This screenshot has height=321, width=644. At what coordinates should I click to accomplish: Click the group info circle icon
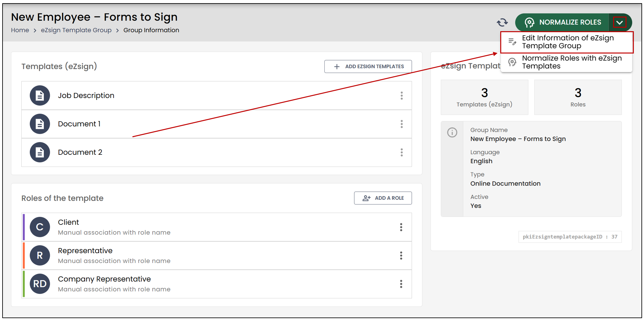pos(452,132)
